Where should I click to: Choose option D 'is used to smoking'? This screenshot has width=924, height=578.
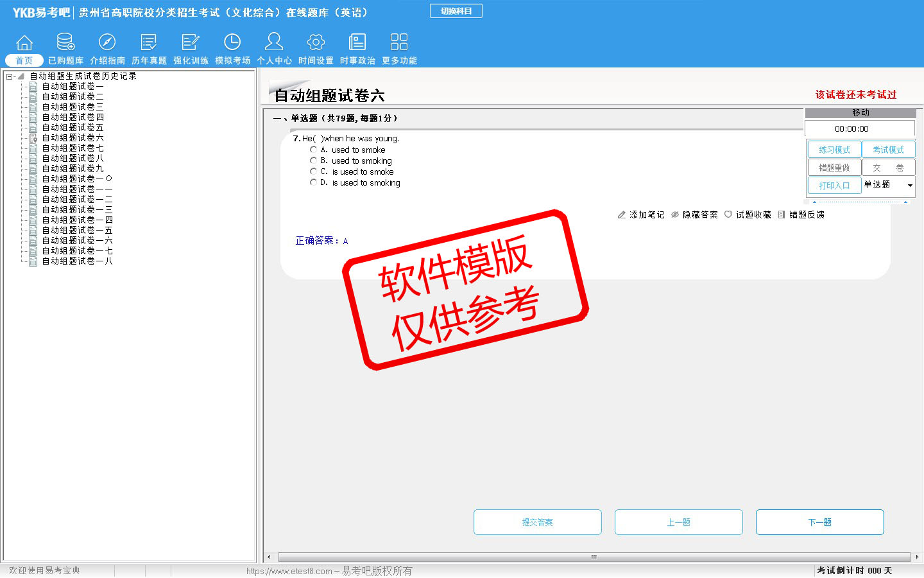[x=313, y=182]
